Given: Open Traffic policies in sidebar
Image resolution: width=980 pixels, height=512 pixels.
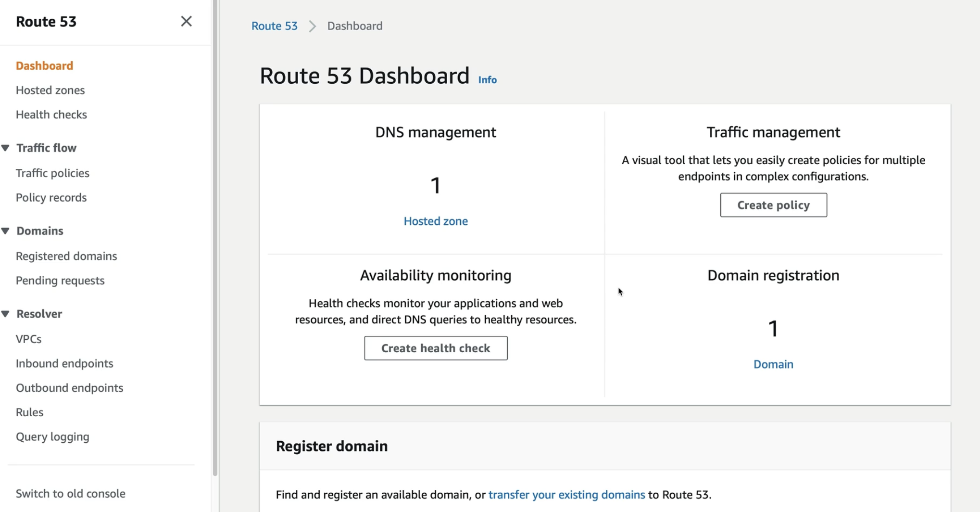Looking at the screenshot, I should pyautogui.click(x=52, y=173).
